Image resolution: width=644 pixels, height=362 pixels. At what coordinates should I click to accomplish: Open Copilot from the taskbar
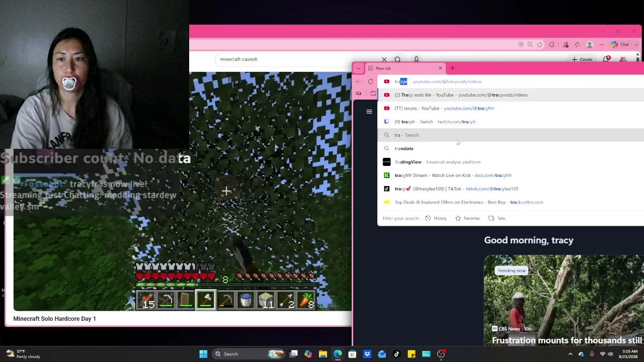[308, 354]
